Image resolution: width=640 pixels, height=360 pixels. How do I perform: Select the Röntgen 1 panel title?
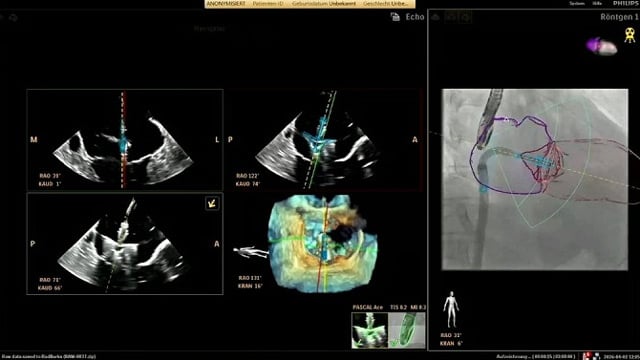tap(619, 17)
